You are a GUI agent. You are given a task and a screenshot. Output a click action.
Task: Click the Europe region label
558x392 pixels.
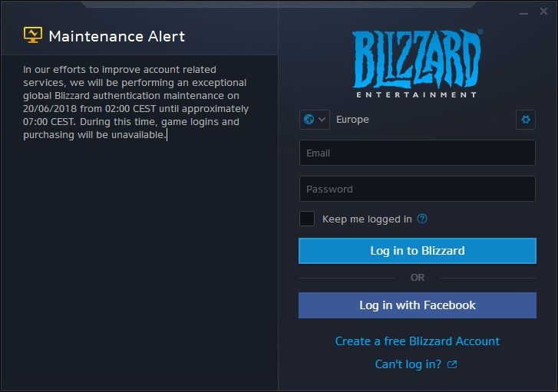pos(352,120)
